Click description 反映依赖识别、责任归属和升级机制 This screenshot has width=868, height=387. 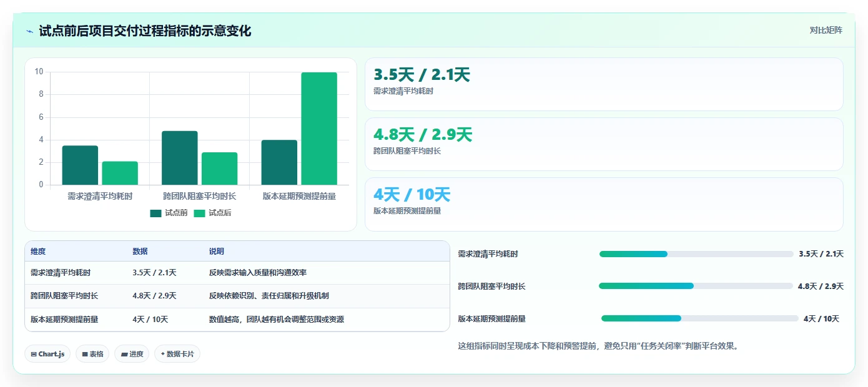pyautogui.click(x=269, y=296)
